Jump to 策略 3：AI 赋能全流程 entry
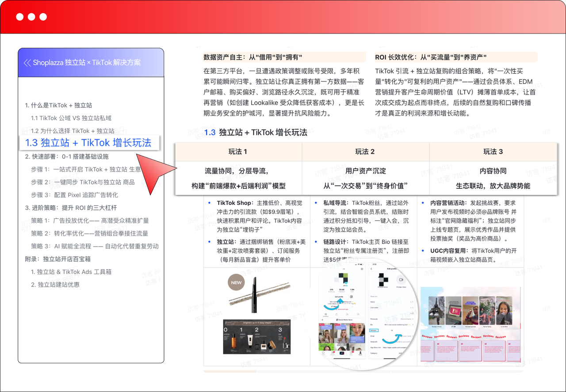 coord(95,246)
